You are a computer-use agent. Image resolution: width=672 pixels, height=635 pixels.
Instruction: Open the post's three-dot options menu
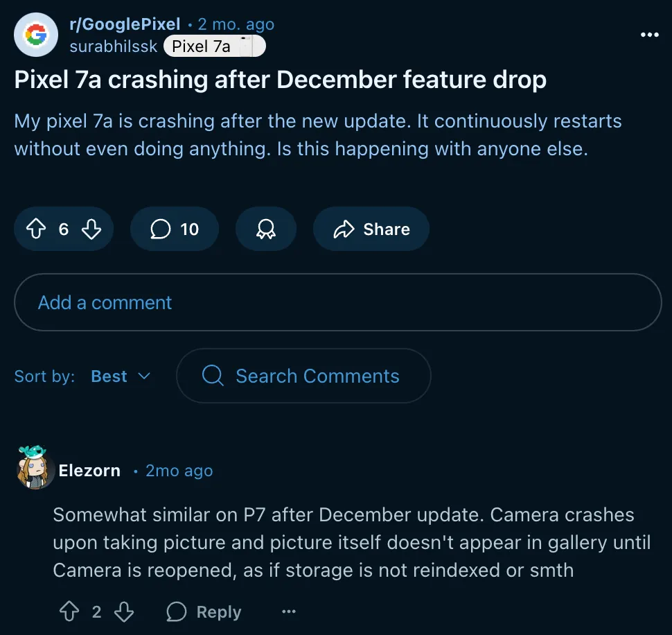[649, 35]
